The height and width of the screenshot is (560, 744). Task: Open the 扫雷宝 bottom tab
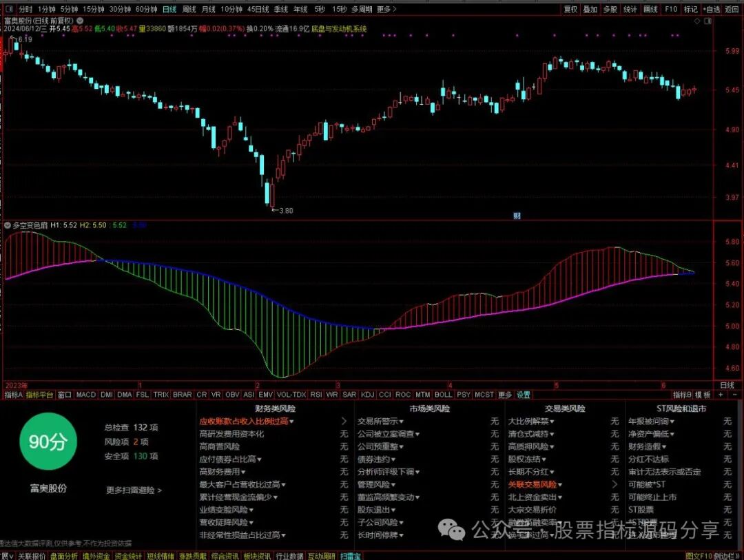[350, 556]
